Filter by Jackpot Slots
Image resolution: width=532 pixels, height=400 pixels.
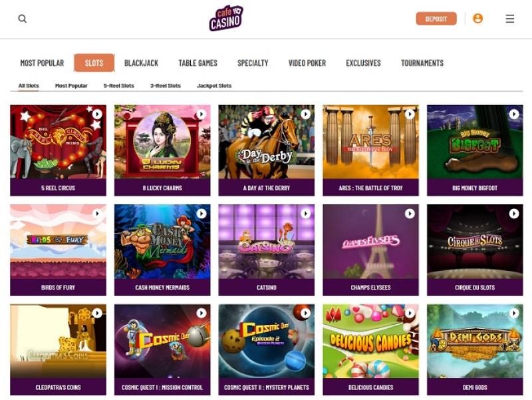tap(214, 86)
